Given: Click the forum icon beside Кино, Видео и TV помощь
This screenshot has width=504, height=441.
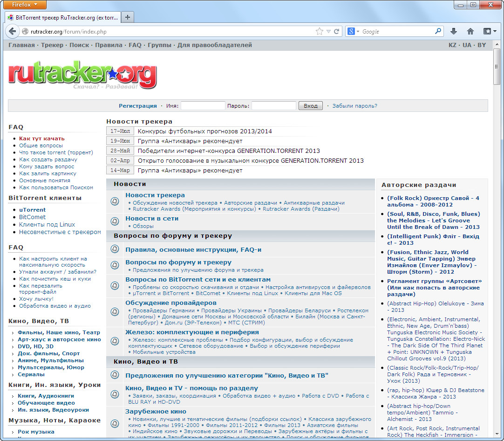Looking at the screenshot, I should click(x=115, y=394).
